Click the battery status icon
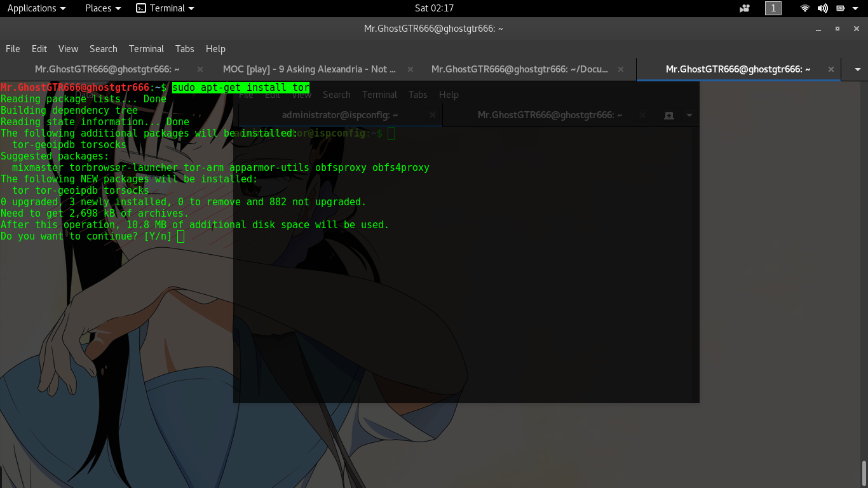 tap(840, 8)
